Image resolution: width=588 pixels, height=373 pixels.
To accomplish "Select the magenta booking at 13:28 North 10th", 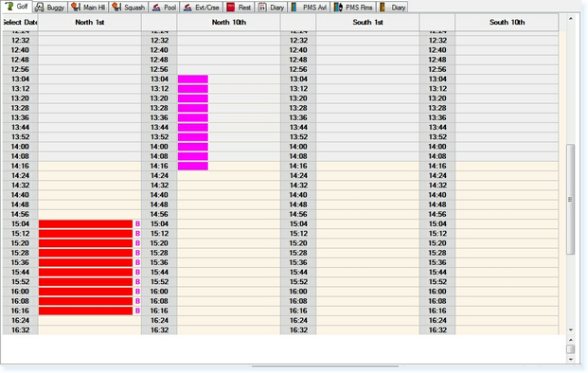I will [x=193, y=108].
